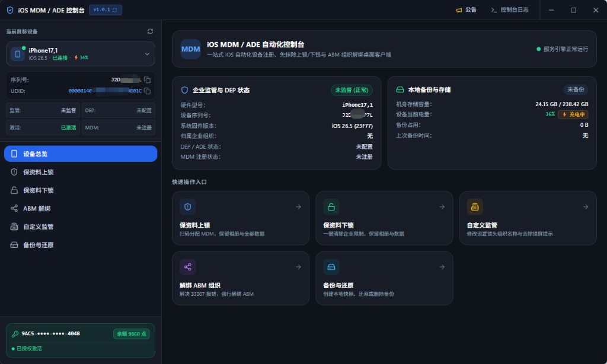The width and height of the screenshot is (607, 364).
Task: Open the 备份与还原 sidebar item
Action: (81, 245)
